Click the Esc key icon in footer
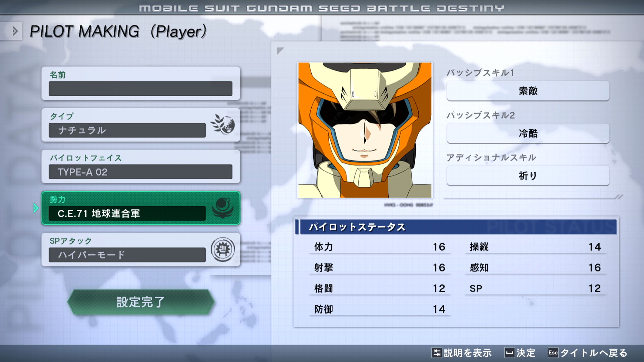The height and width of the screenshot is (362, 644). [553, 353]
